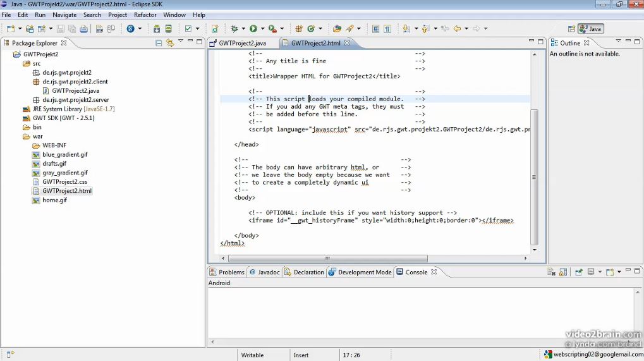
Task: Select the Java perspective button
Action: point(591,28)
